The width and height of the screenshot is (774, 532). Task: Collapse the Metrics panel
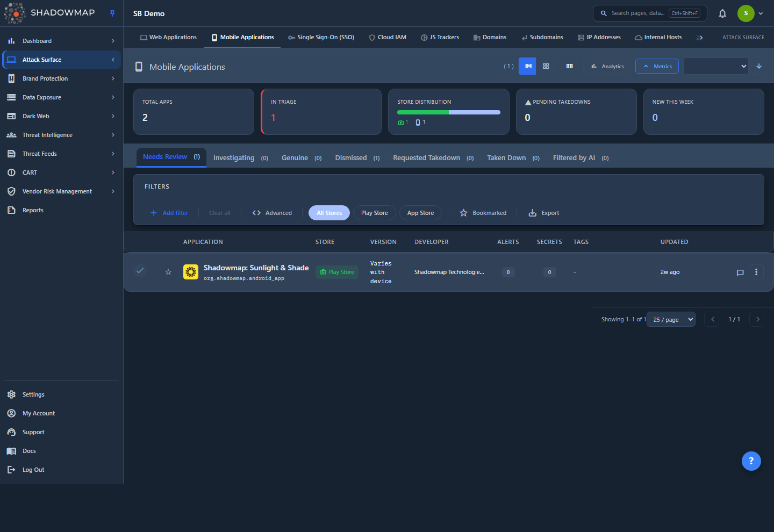(x=657, y=66)
